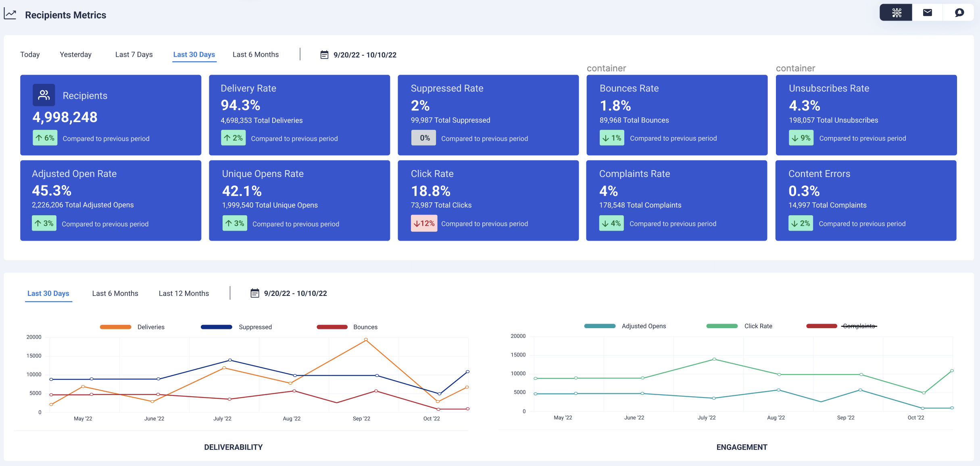Click the ENGAGEMENT chart title
The width and height of the screenshot is (980, 466).
[742, 447]
